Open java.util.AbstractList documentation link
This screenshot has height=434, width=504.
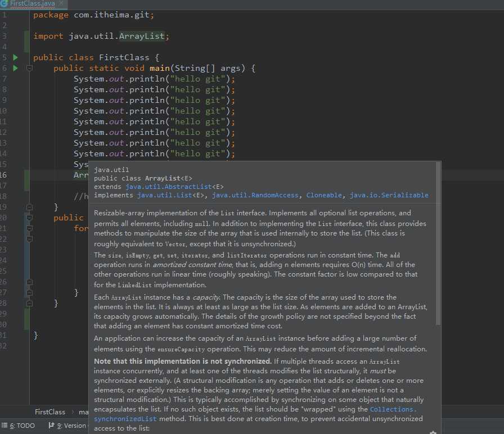point(169,187)
